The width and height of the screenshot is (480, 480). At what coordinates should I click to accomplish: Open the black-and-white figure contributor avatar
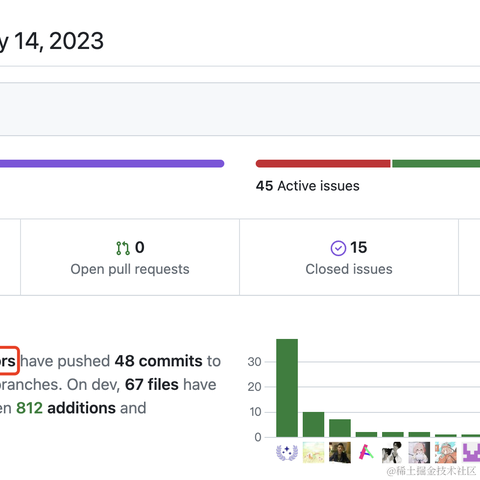[x=393, y=452]
